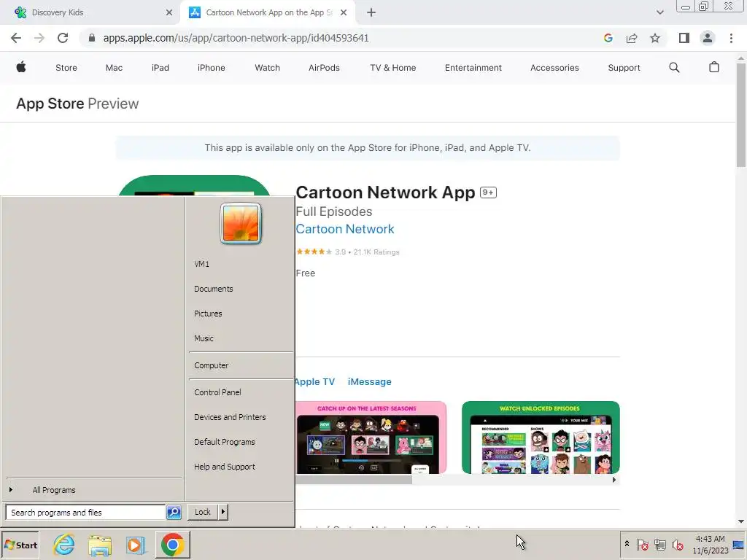The image size is (747, 560).
Task: Click the screenshot gallery right arrow
Action: coord(614,480)
